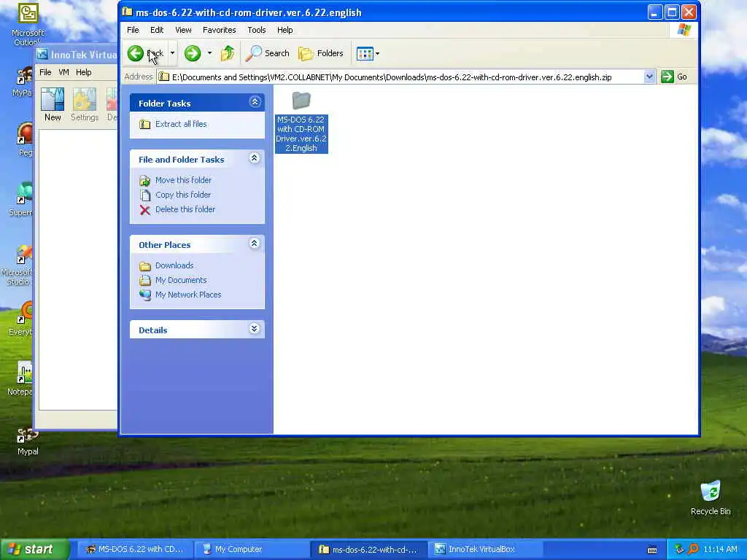Open My Documents in Other Places

[181, 280]
